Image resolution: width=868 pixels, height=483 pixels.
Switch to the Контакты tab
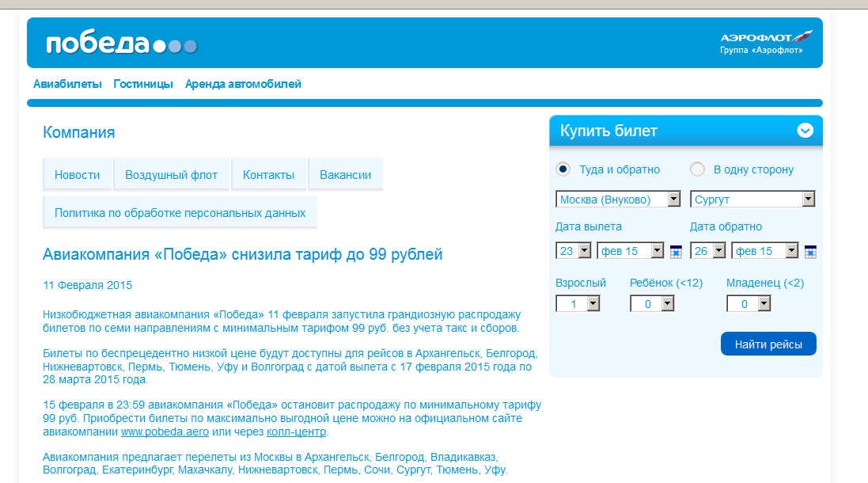coord(269,174)
